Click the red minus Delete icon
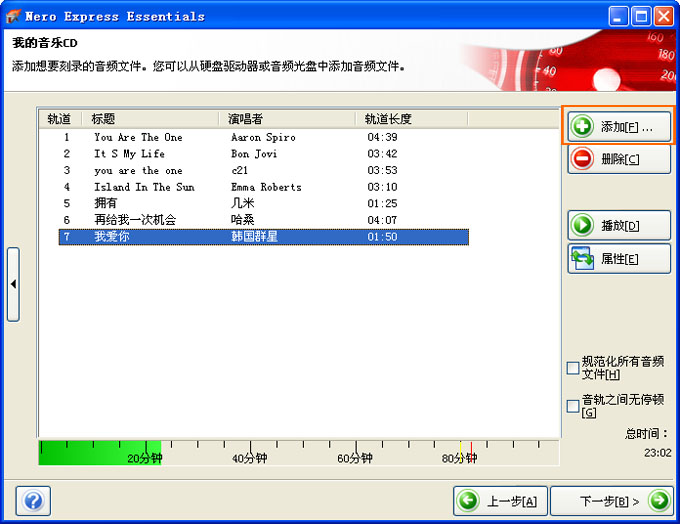The image size is (680, 524). point(582,159)
